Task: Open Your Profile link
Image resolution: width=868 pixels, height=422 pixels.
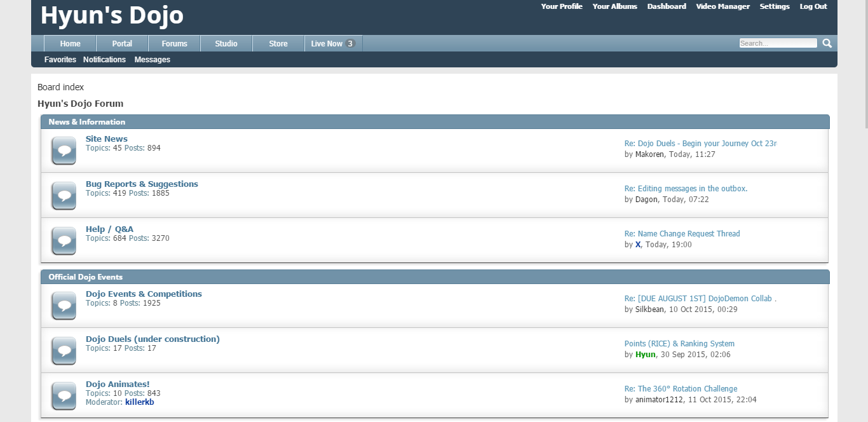Action: click(562, 6)
